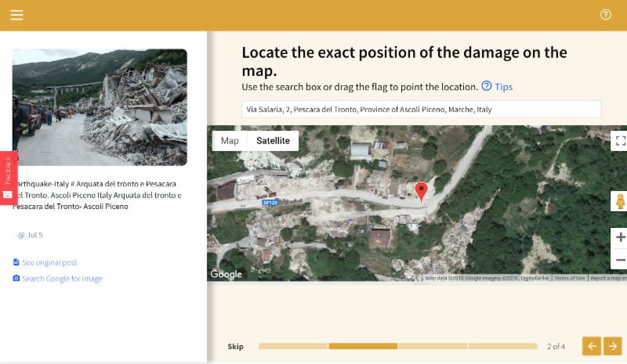Switch to the Map view tab
Screen dimensions: 627x364
tap(230, 141)
